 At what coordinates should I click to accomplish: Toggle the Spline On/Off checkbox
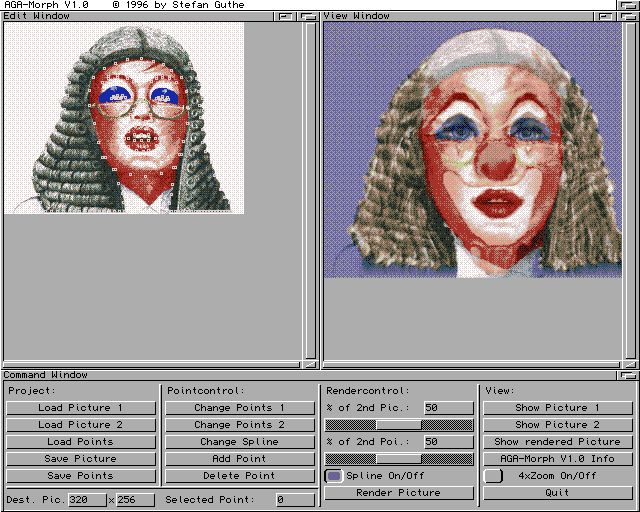[x=334, y=476]
